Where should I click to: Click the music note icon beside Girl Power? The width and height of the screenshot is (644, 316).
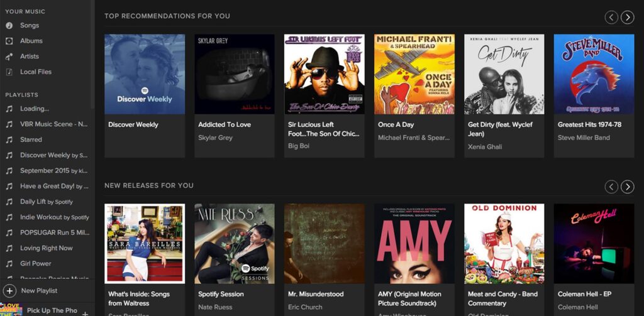pyautogui.click(x=9, y=263)
